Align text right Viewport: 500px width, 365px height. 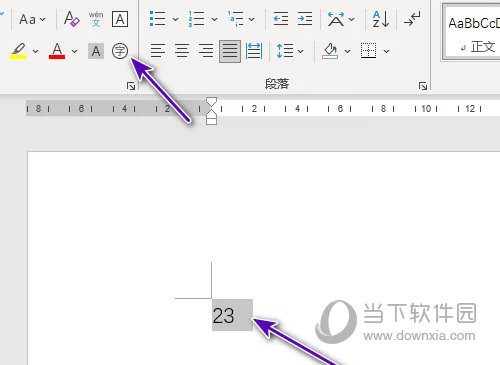[x=206, y=51]
